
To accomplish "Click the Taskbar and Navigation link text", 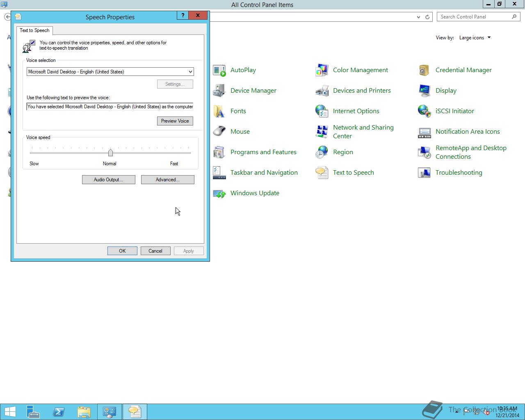I will pos(264,173).
